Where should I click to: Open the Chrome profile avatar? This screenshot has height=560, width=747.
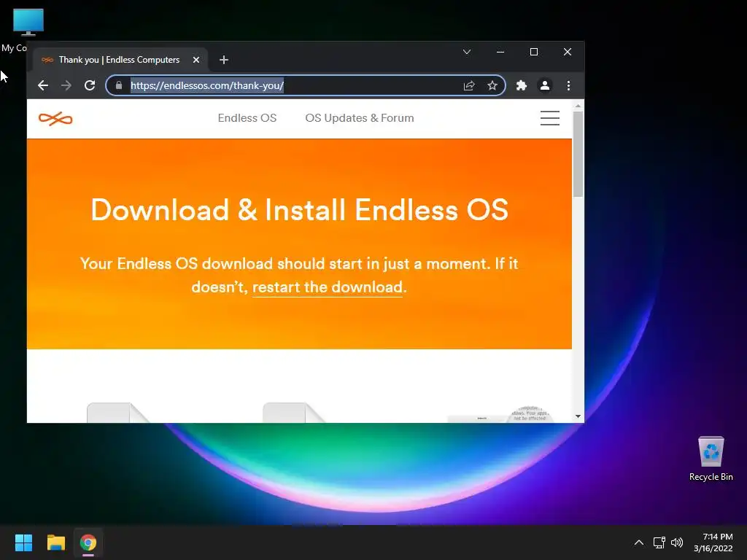coord(544,86)
